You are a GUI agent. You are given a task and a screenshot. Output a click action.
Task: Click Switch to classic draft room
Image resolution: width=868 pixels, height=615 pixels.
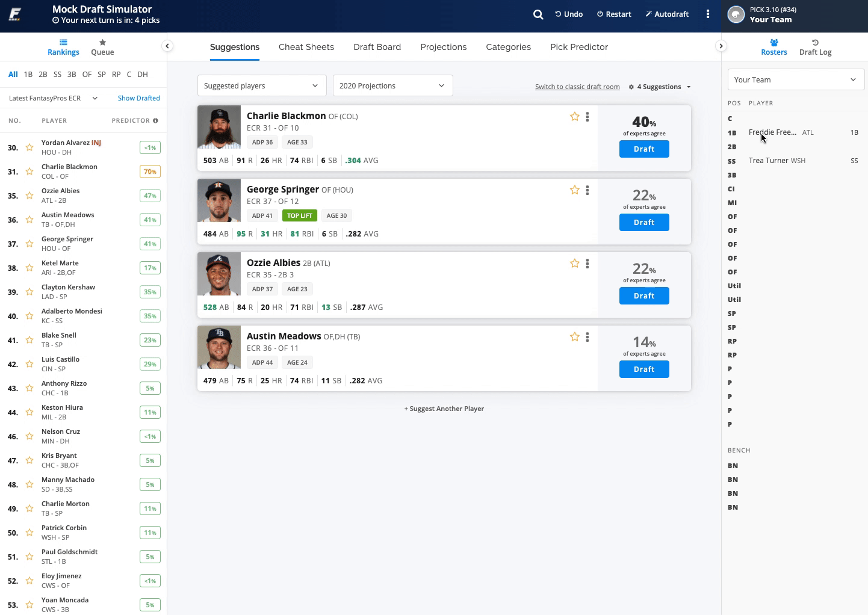pyautogui.click(x=577, y=87)
